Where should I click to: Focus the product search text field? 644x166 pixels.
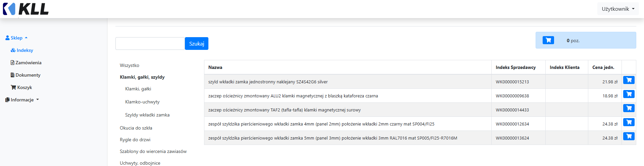pos(150,44)
